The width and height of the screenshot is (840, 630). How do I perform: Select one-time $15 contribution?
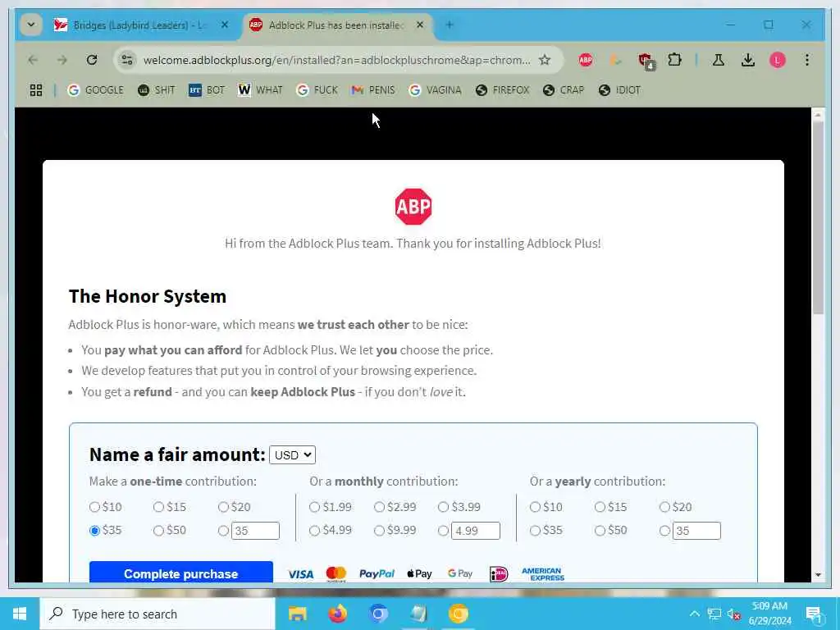(x=158, y=507)
